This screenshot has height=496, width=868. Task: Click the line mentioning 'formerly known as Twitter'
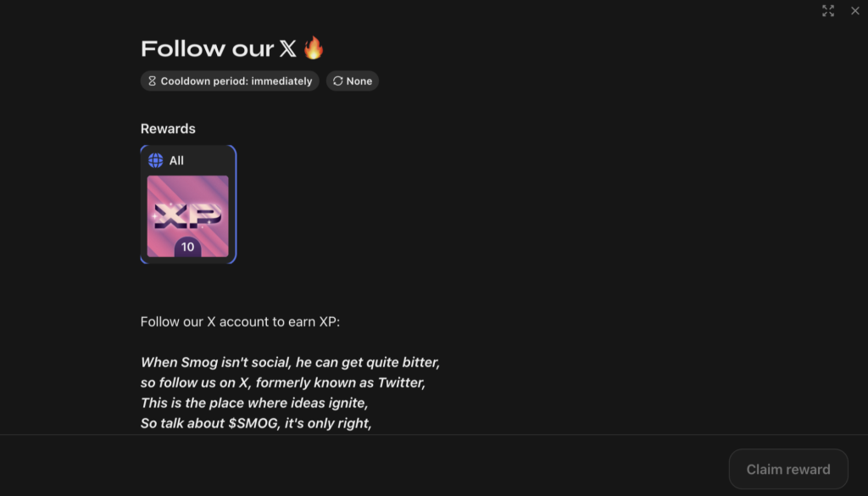(283, 382)
